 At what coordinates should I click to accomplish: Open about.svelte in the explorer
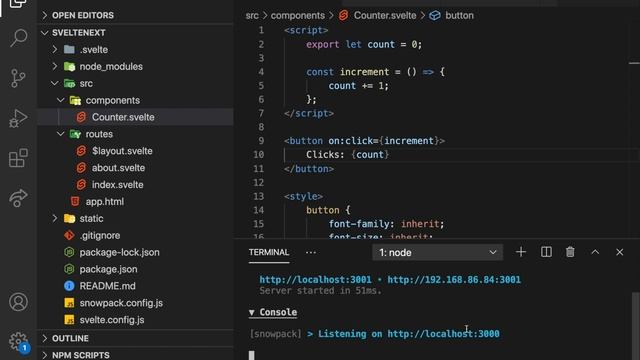coord(118,168)
